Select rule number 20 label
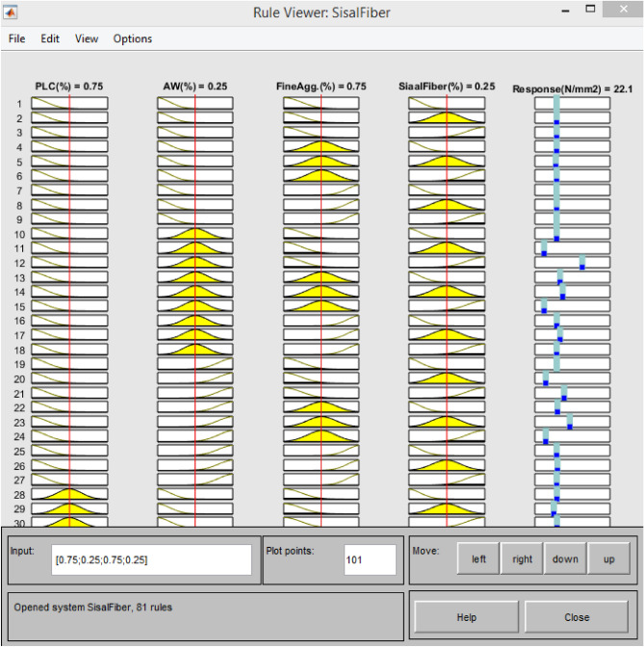This screenshot has height=647, width=644. 19,378
